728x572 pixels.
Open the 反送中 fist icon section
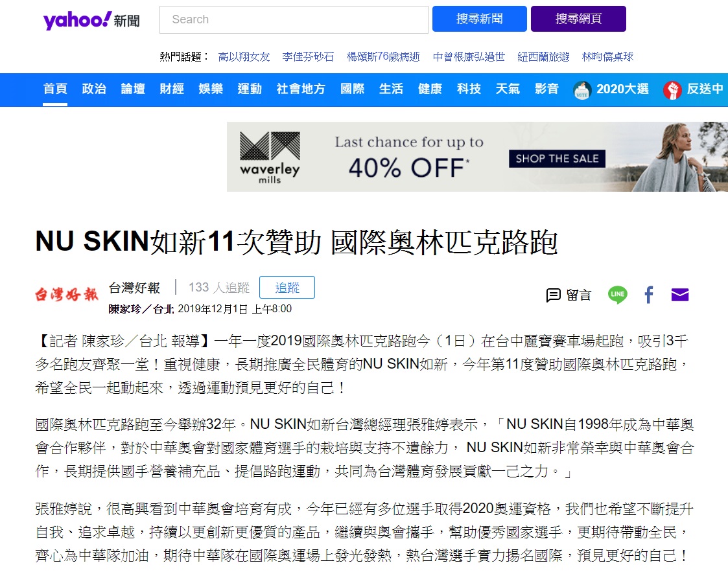pyautogui.click(x=672, y=90)
